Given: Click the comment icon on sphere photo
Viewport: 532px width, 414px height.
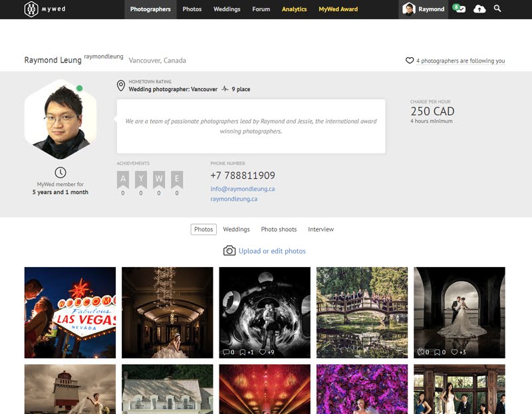Looking at the screenshot, I should tap(226, 352).
